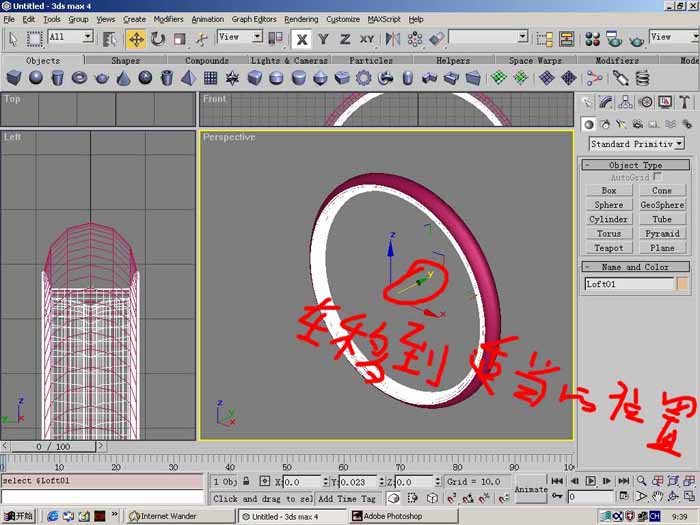Click the Array tool icon
This screenshot has width=700, height=525.
[x=415, y=39]
